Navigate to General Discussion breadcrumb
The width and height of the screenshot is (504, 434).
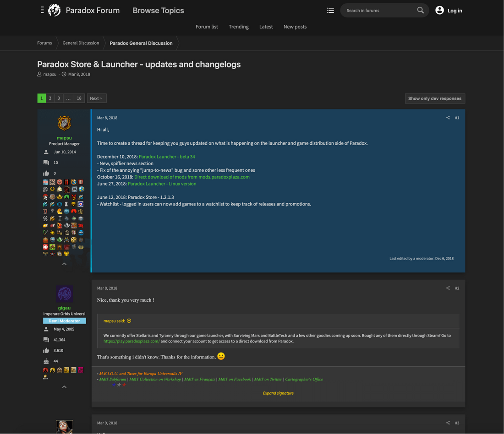pyautogui.click(x=81, y=43)
